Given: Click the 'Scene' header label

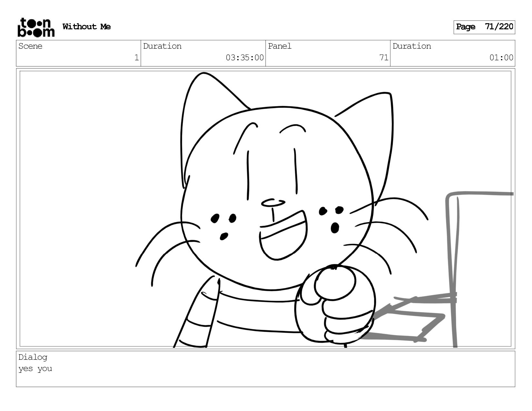Looking at the screenshot, I should pos(30,46).
